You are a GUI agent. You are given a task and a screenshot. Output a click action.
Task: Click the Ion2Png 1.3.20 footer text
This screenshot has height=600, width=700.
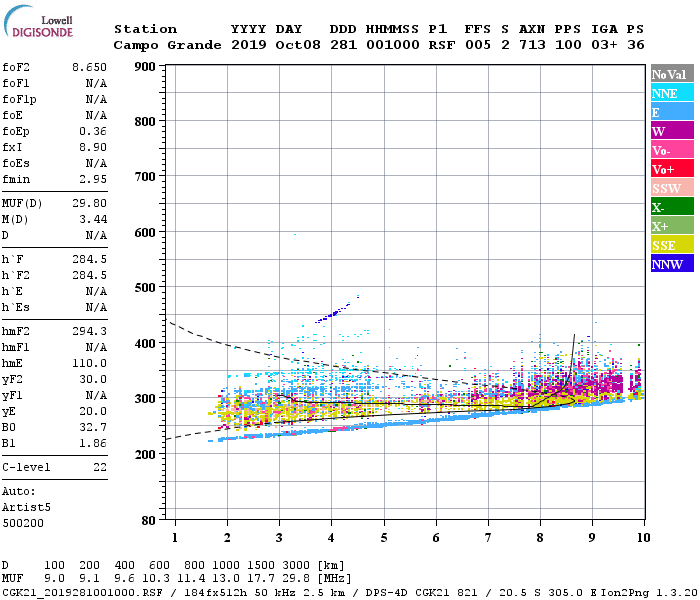click(649, 592)
